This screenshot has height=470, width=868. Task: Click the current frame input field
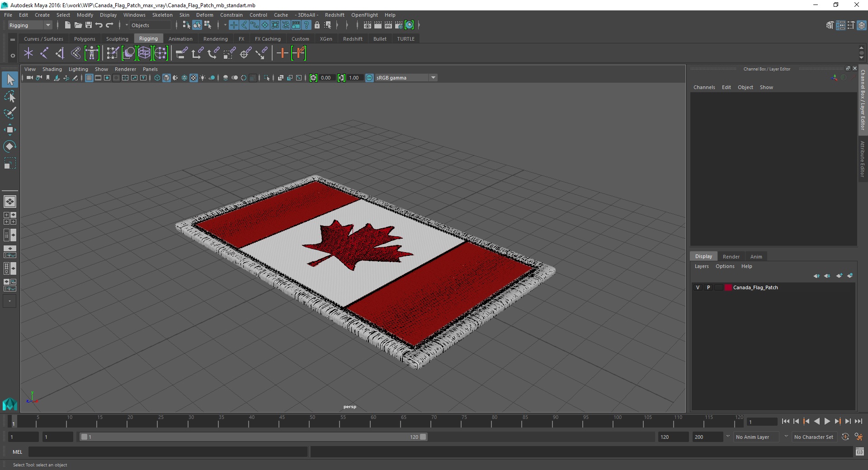[x=762, y=422]
